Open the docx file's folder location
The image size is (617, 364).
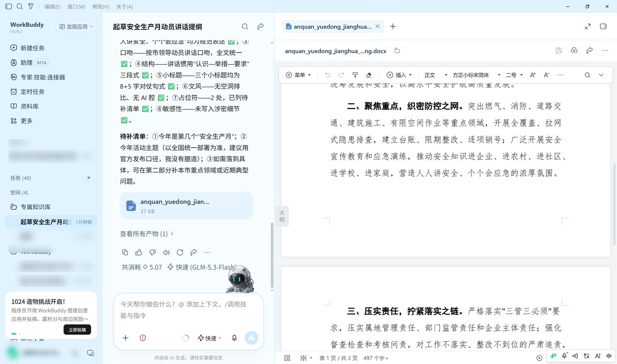pos(397,51)
